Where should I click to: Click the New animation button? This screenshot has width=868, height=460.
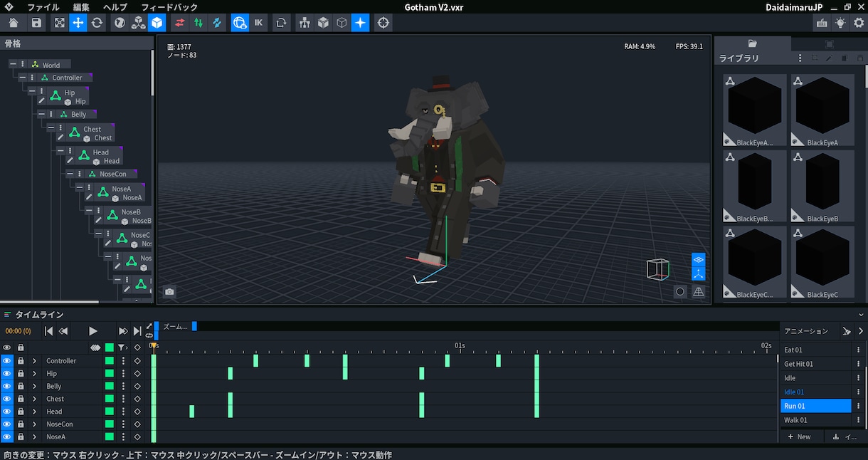(x=799, y=437)
